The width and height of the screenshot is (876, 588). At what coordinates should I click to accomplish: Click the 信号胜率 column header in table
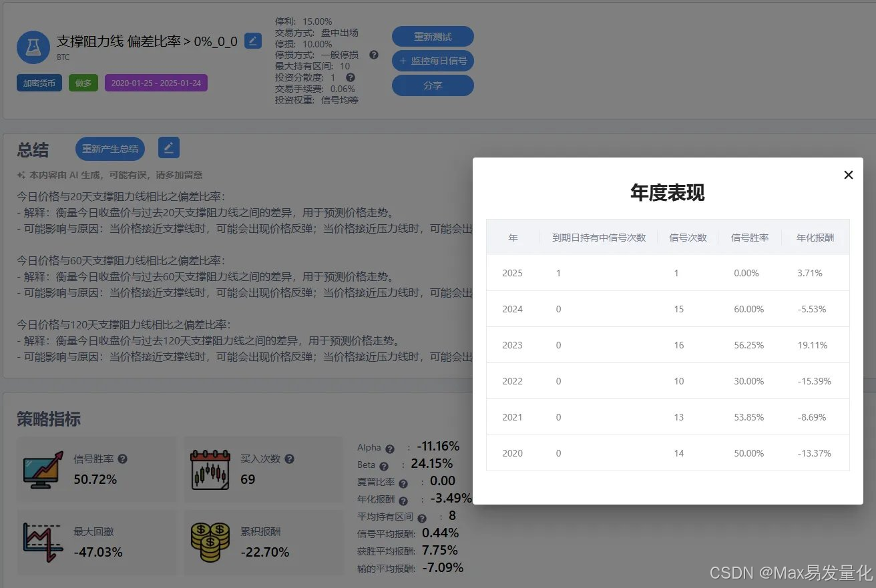[x=750, y=237]
